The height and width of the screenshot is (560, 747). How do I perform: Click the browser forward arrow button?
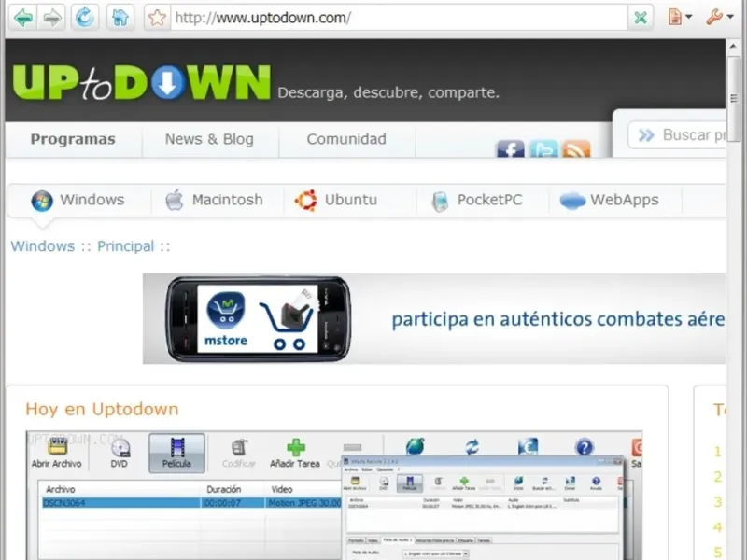(x=51, y=18)
